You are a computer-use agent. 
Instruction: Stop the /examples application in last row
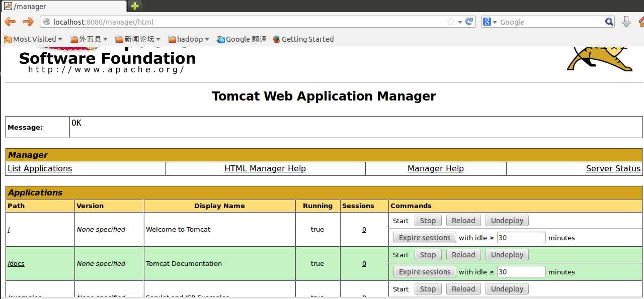point(428,288)
